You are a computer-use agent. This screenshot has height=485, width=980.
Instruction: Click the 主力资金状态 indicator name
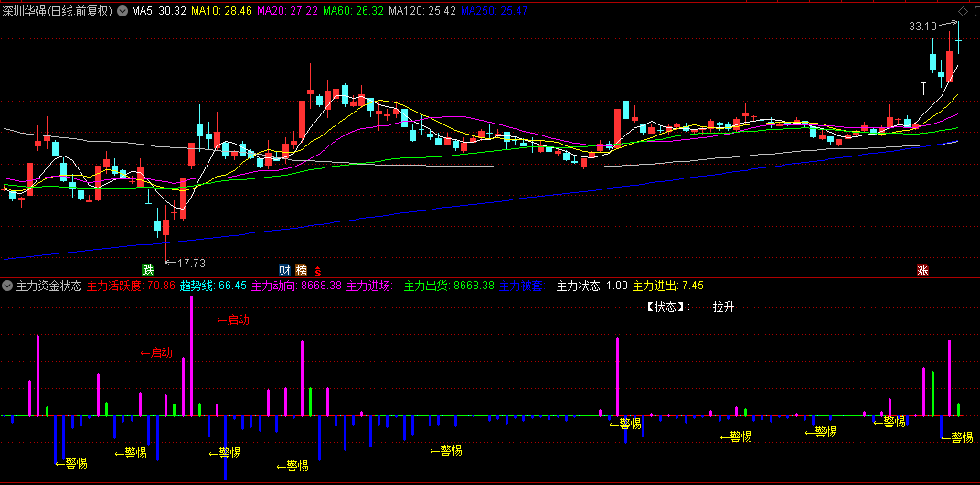point(48,286)
